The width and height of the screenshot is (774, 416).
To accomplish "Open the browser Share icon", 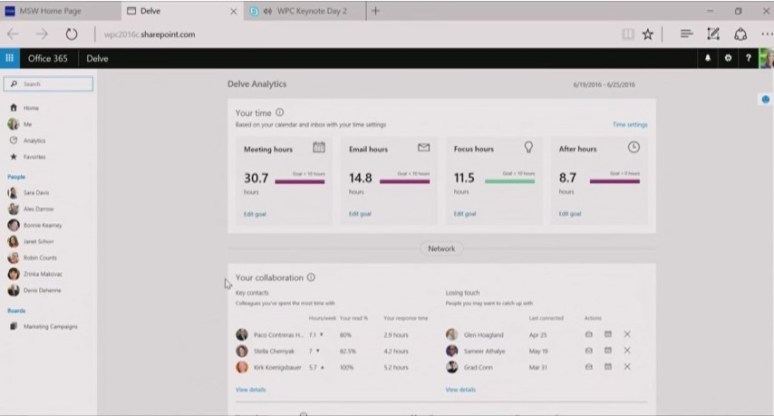I will click(740, 34).
